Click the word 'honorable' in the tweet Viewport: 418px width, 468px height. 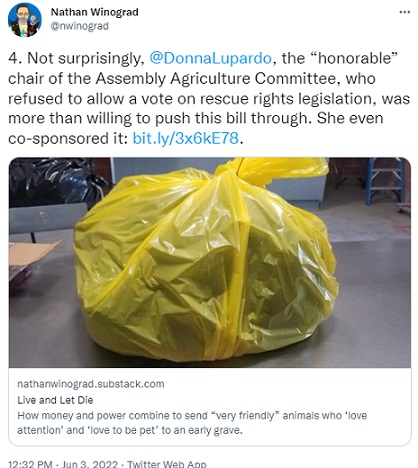coord(354,58)
